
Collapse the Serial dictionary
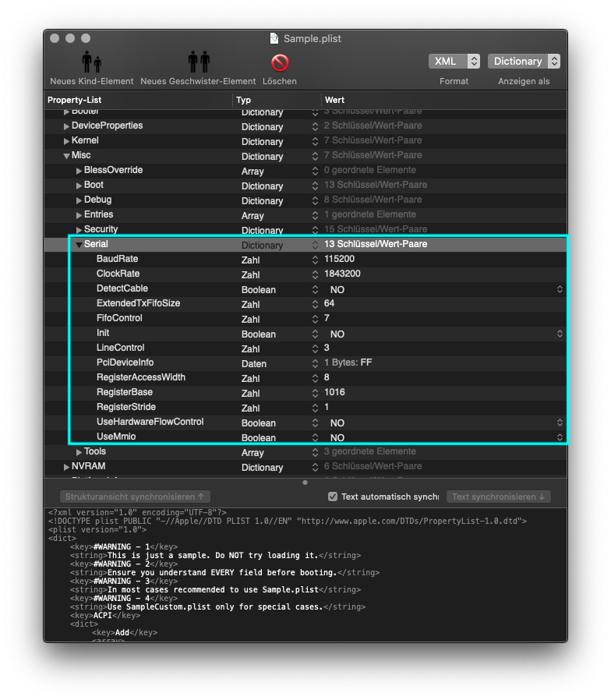pos(79,245)
